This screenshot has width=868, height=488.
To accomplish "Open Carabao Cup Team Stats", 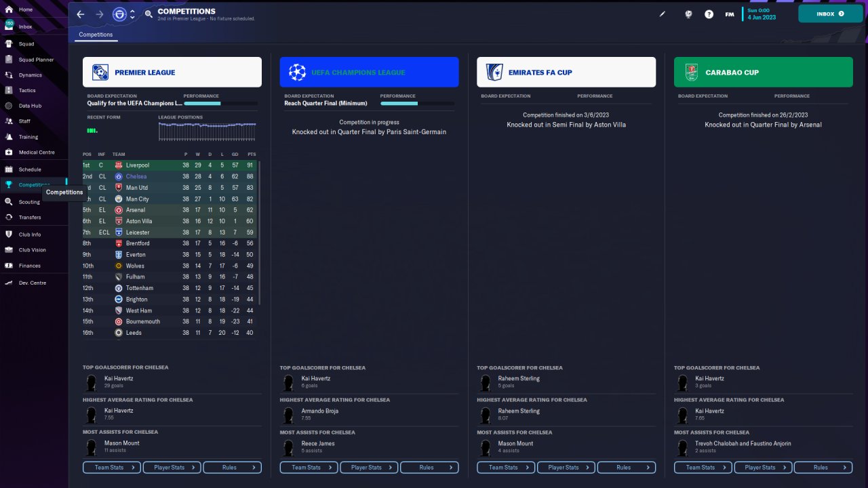I will 703,467.
